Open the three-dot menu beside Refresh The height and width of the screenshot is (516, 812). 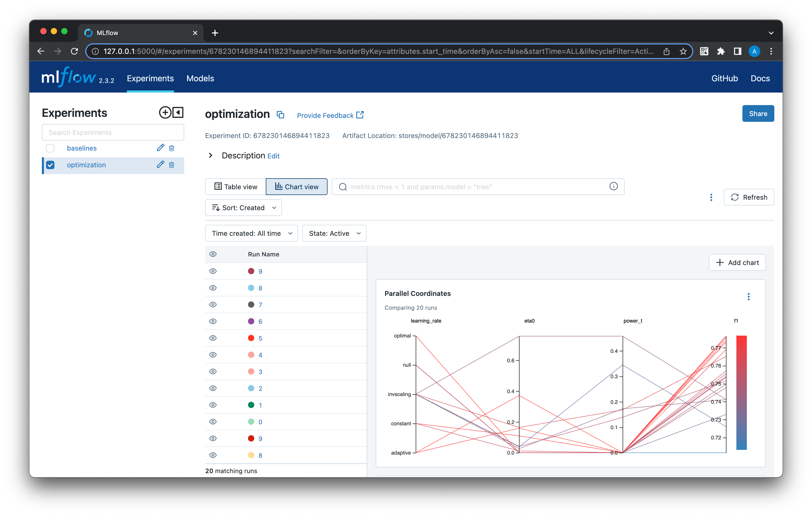[x=711, y=197]
